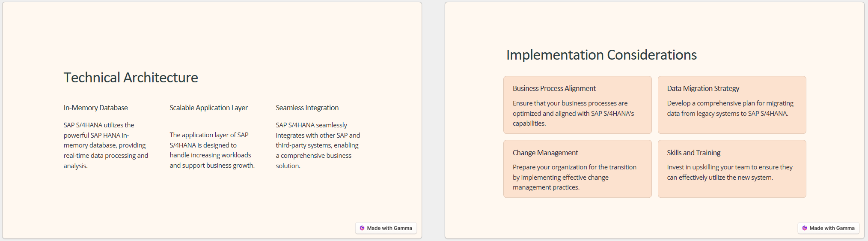The image size is (868, 241).
Task: Select the Technical Architecture heading
Action: pos(131,78)
